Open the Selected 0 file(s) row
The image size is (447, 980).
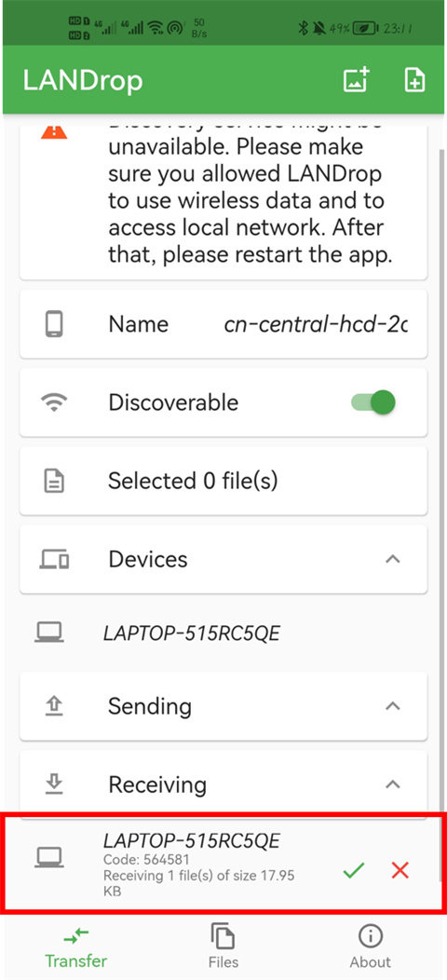point(223,482)
